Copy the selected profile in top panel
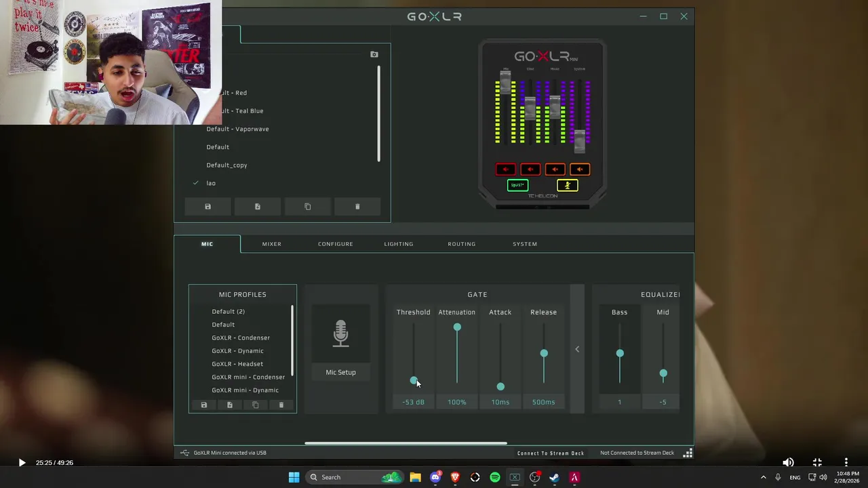The width and height of the screenshot is (868, 488). pyautogui.click(x=307, y=207)
